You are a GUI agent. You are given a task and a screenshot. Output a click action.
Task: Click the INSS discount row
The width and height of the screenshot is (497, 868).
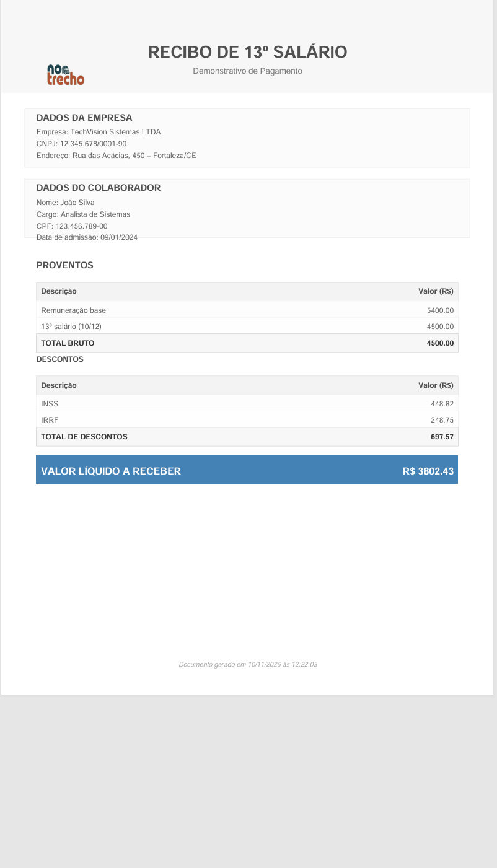[x=247, y=404]
